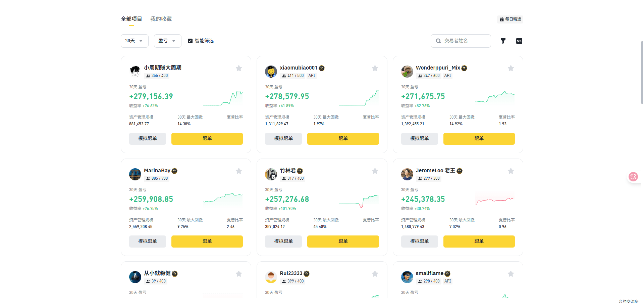Click the page vertical scrollbar

point(642,72)
